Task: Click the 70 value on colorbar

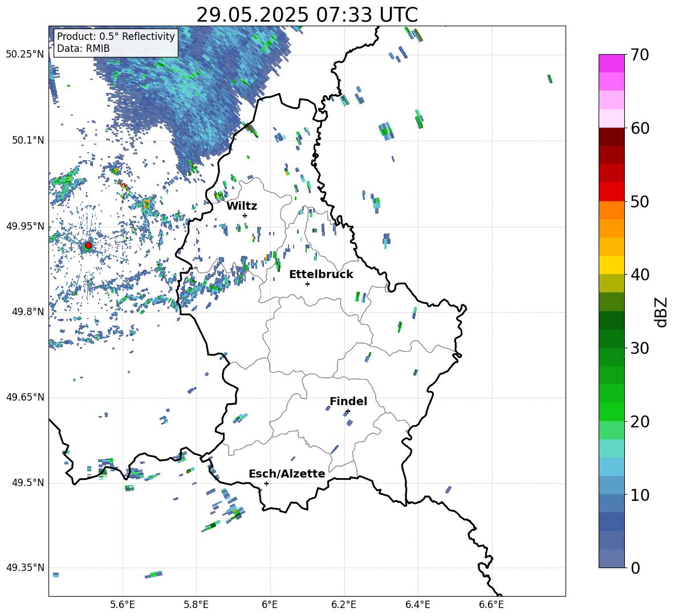Action: click(x=639, y=55)
